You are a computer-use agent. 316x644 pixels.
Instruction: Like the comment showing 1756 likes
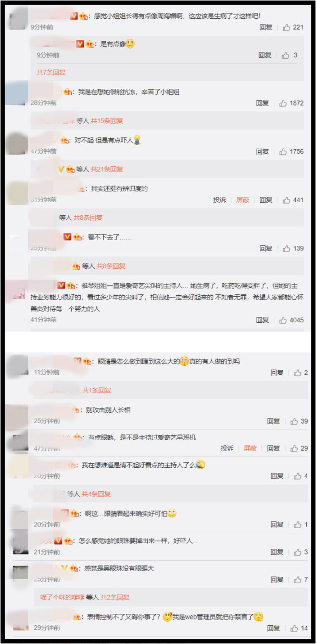283,152
